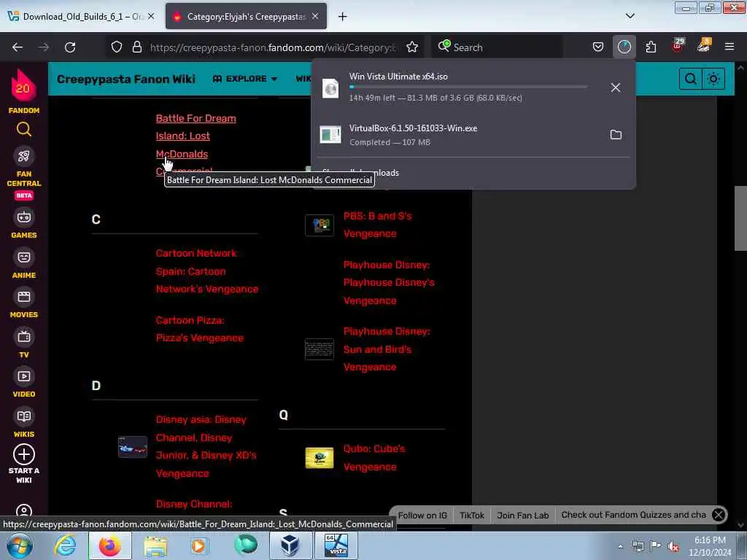Open a new browser tab

(342, 17)
